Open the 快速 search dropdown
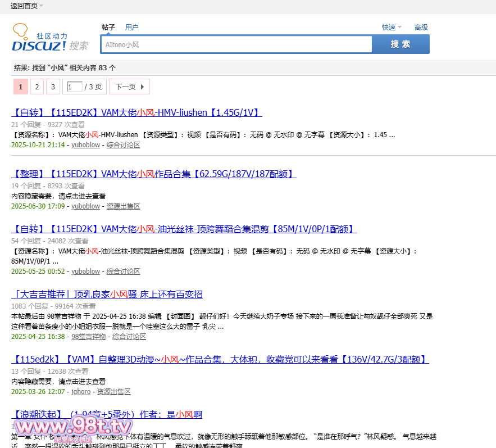The image size is (496, 448). click(x=392, y=27)
